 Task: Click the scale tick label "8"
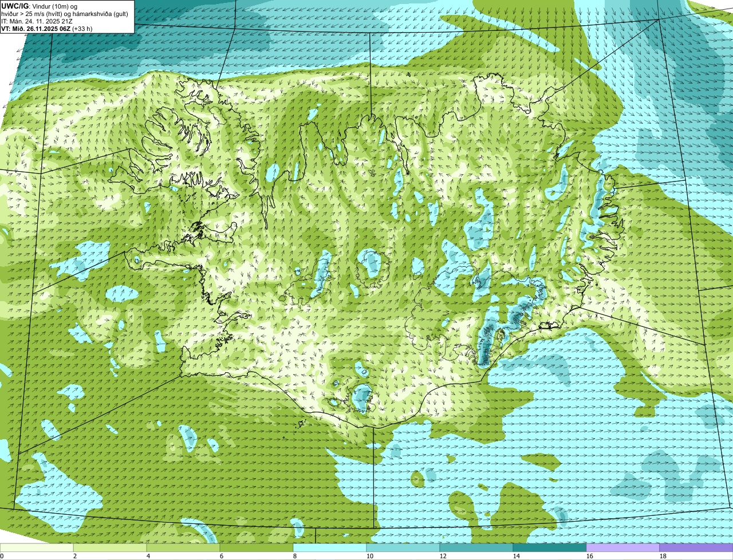click(x=295, y=556)
